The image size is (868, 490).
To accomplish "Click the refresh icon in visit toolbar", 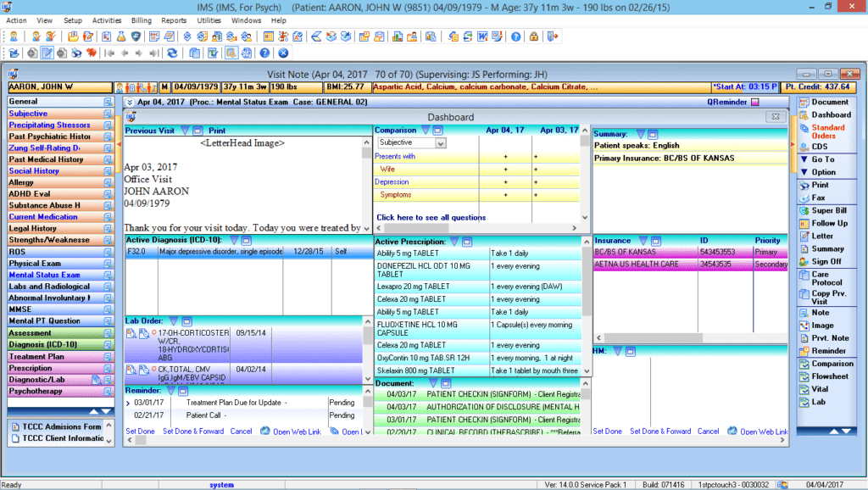I will (x=172, y=53).
